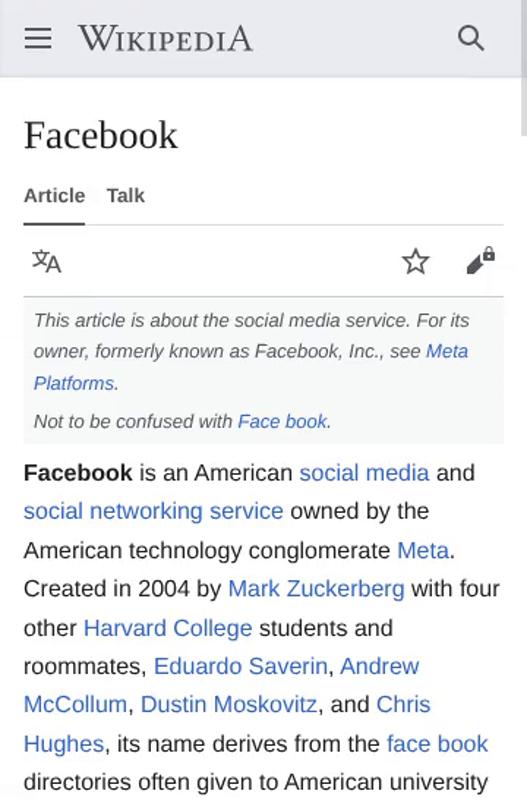Visit the Mark Zuckerberg article link
This screenshot has height=800, width=527.
coord(316,589)
